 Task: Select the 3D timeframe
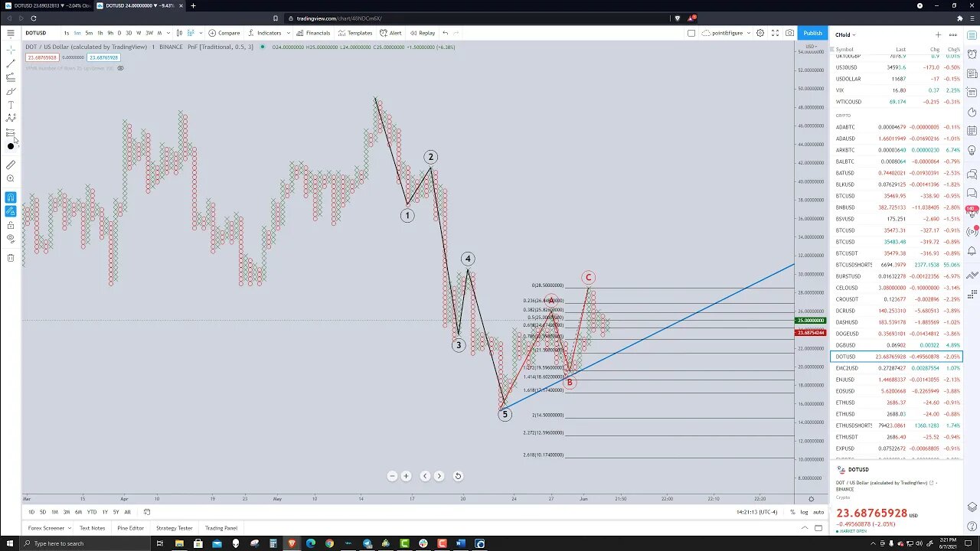(129, 33)
